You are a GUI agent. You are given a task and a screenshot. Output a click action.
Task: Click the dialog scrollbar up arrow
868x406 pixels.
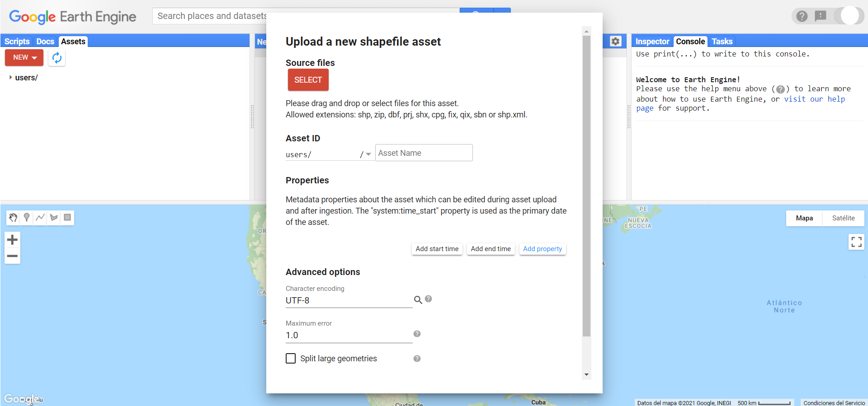tap(586, 32)
